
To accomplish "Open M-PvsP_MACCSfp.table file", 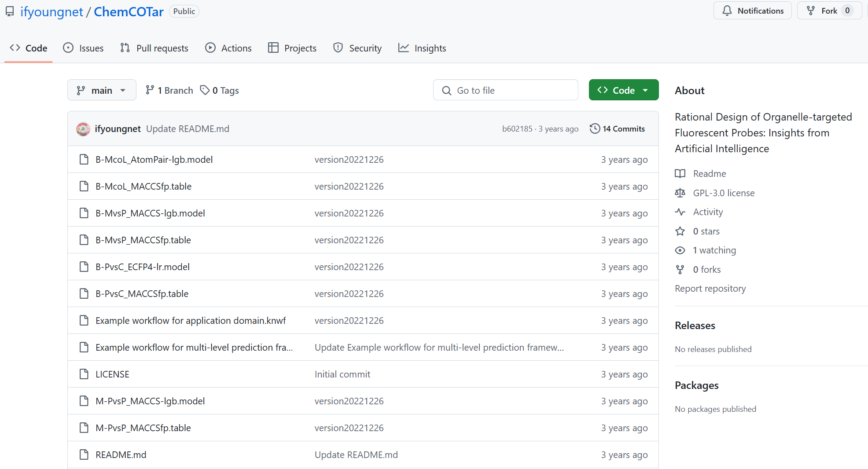I will coord(143,428).
